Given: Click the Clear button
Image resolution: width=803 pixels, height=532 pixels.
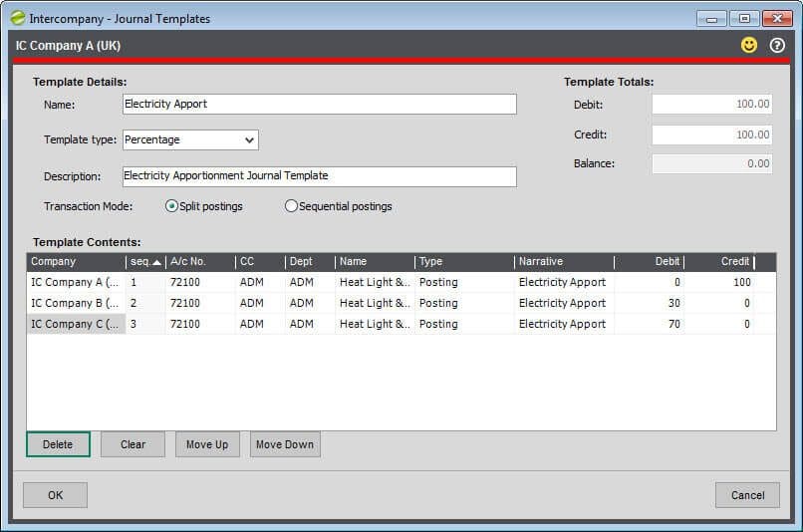Looking at the screenshot, I should pos(133,444).
